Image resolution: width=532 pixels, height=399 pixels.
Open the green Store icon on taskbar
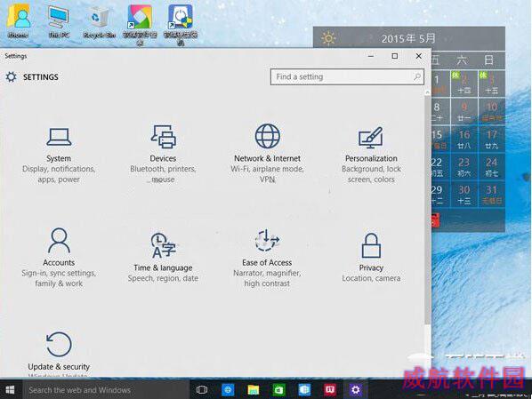[x=278, y=390]
